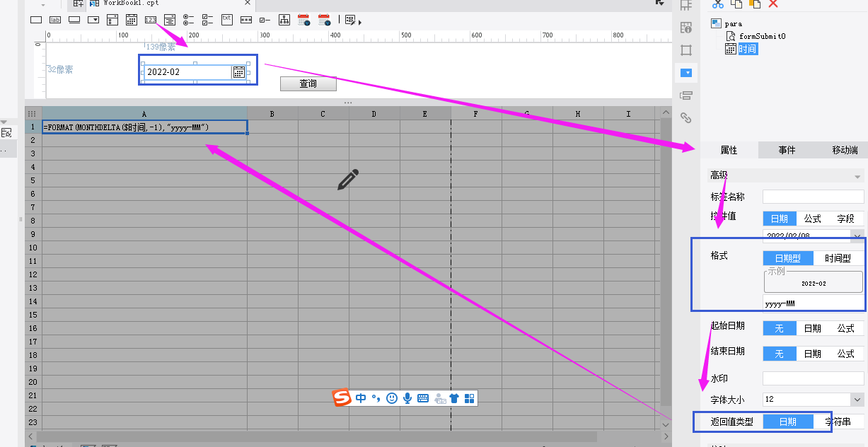Select the checkbox group widget icon
This screenshot has height=447, width=868.
(x=208, y=20)
